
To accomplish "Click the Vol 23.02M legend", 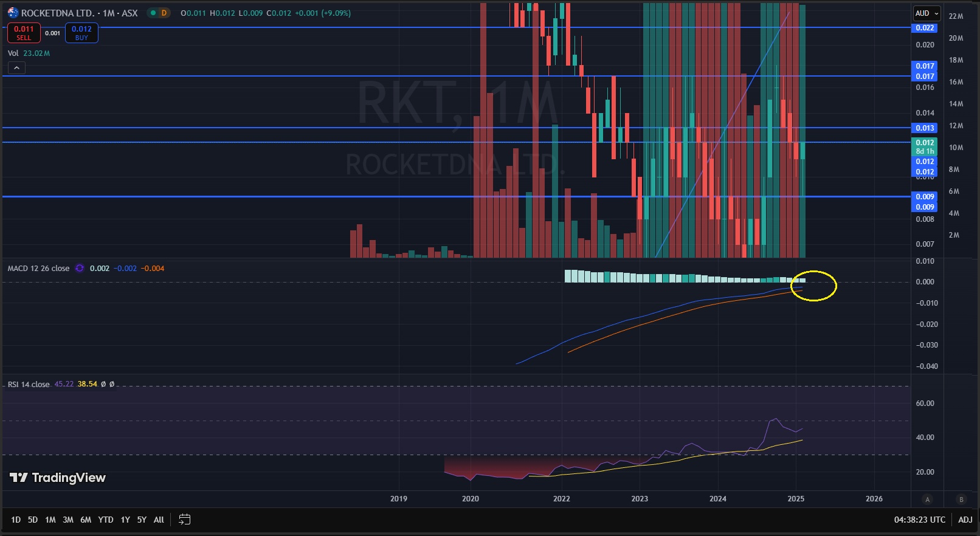I will click(29, 53).
